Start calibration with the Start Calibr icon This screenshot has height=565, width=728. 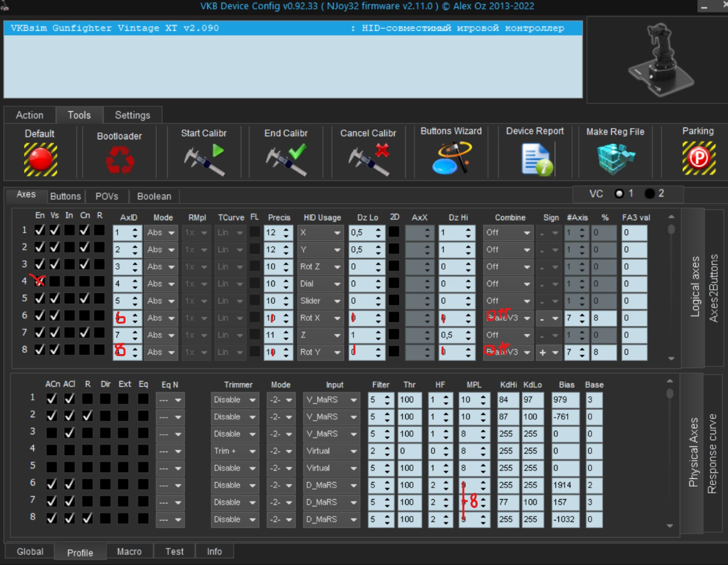pyautogui.click(x=204, y=159)
